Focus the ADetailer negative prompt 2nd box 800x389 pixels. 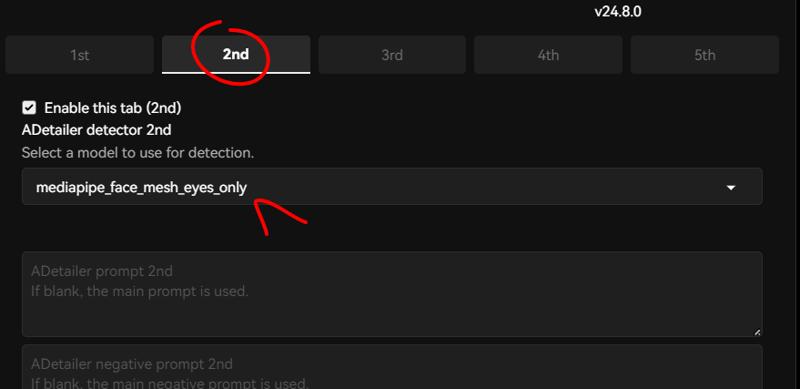point(392,367)
